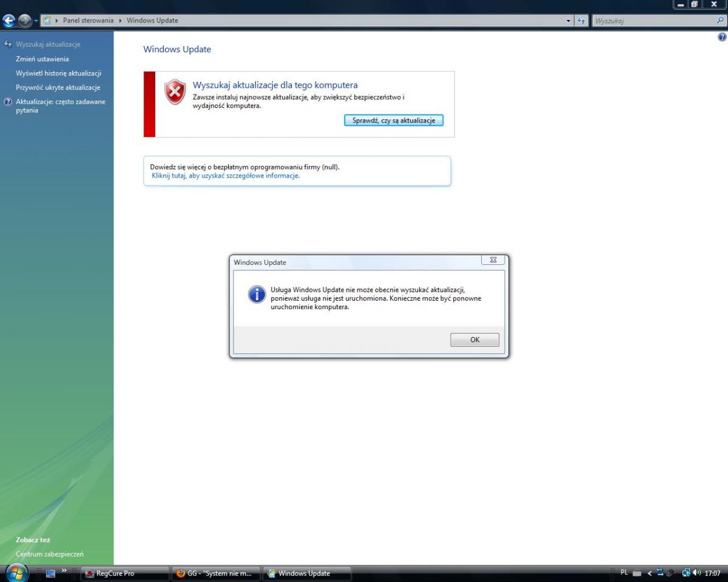Click keyboard icon on the language bar

click(637, 574)
